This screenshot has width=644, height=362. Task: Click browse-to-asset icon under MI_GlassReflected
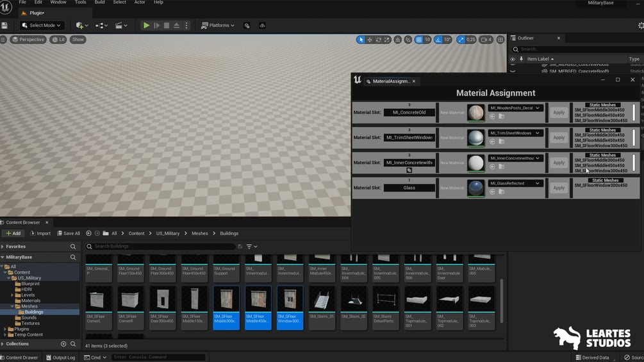pos(502,192)
